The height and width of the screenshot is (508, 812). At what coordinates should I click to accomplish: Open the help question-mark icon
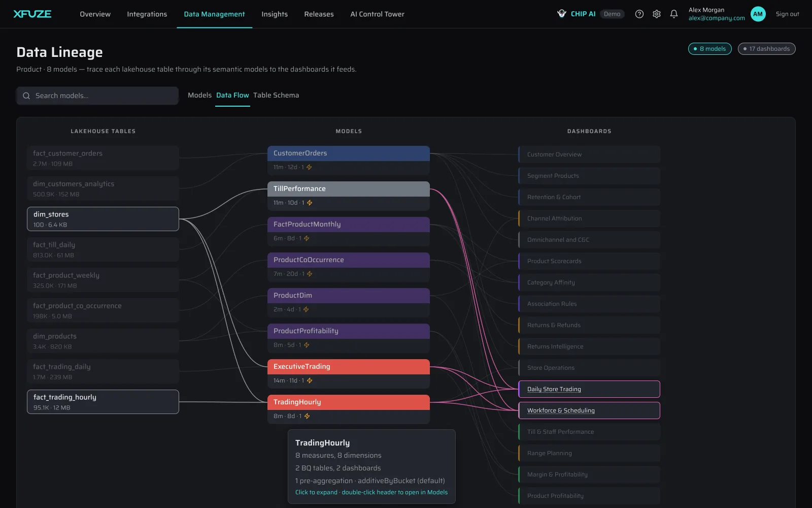[x=639, y=14]
